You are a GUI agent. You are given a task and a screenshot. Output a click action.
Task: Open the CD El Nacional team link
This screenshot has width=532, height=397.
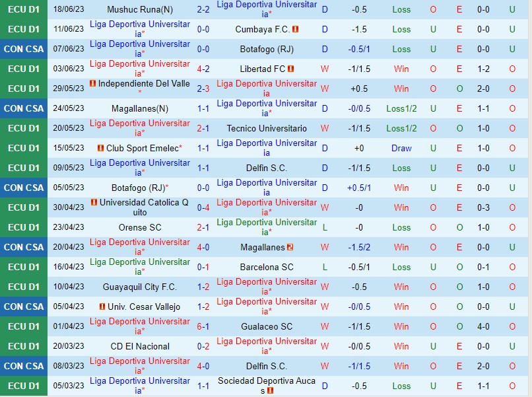coord(140,346)
